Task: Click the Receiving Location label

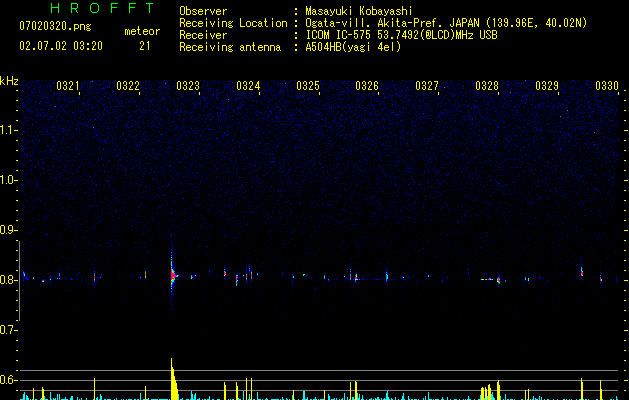Action: click(x=233, y=23)
